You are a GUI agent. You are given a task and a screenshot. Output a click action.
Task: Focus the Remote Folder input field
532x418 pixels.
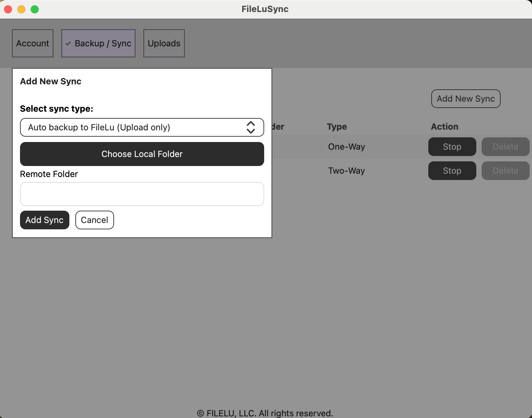tap(142, 194)
